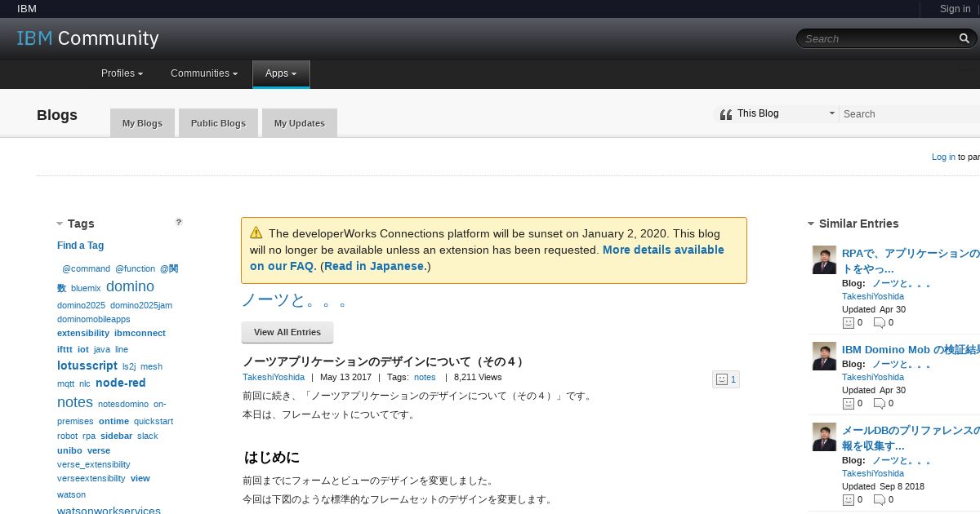The width and height of the screenshot is (980, 514).
Task: Click Sign in link
Action: pos(955,9)
